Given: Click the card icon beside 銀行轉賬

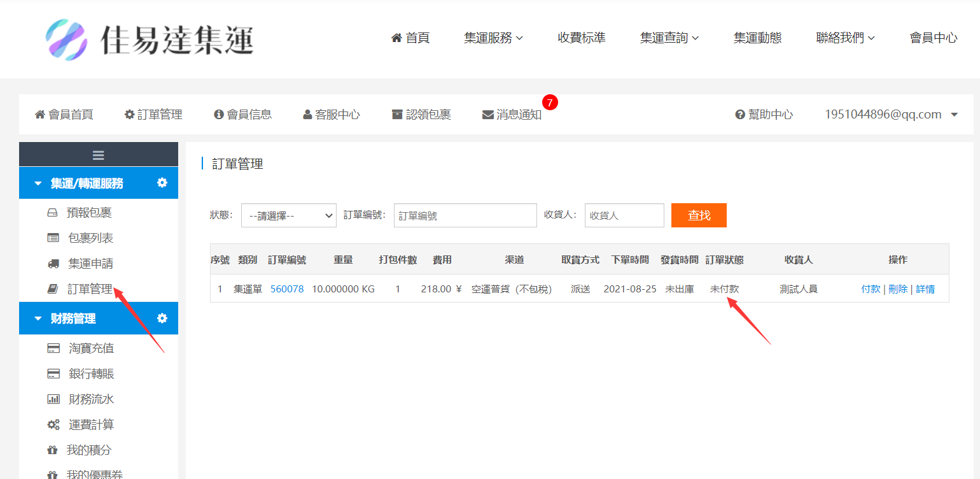Looking at the screenshot, I should click(53, 374).
